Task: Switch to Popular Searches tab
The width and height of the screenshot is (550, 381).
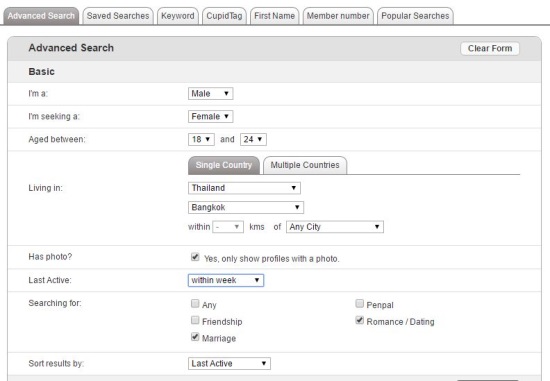Action: (x=415, y=16)
